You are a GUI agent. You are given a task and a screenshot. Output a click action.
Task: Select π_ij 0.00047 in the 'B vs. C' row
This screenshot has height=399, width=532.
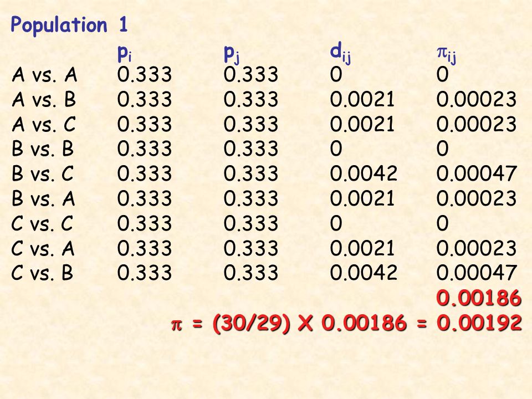(x=477, y=173)
